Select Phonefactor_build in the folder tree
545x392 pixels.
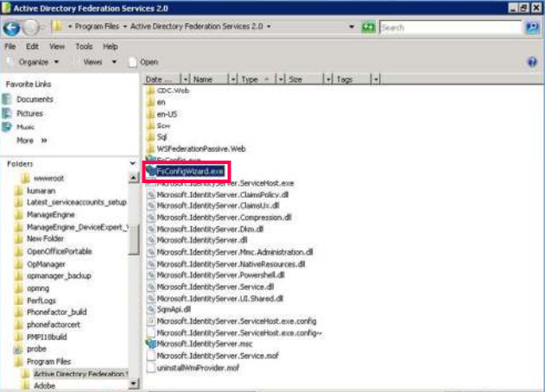coord(57,312)
